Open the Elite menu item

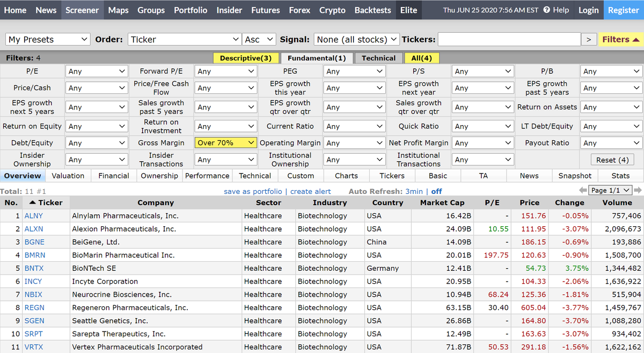tap(409, 10)
